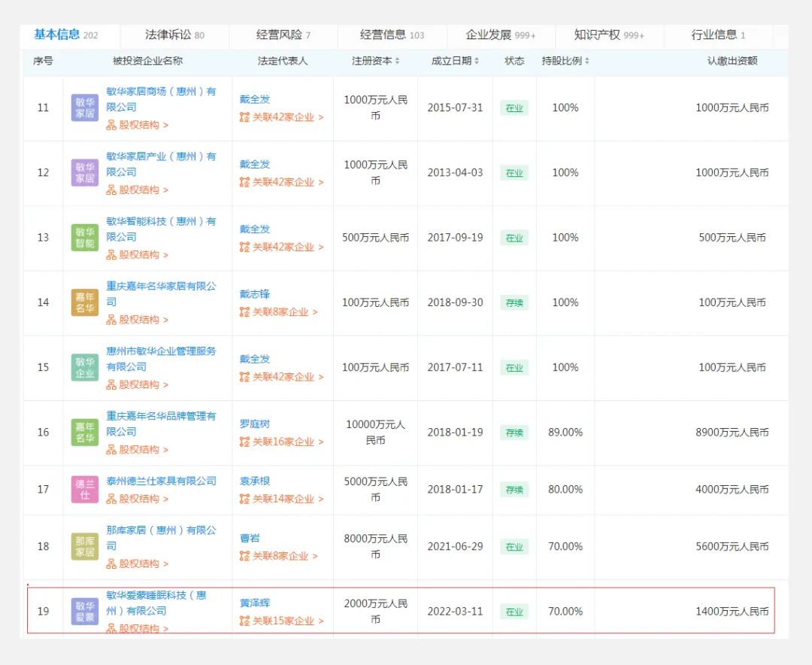Expand 股权结构 for row 13
The image size is (812, 665).
click(138, 254)
